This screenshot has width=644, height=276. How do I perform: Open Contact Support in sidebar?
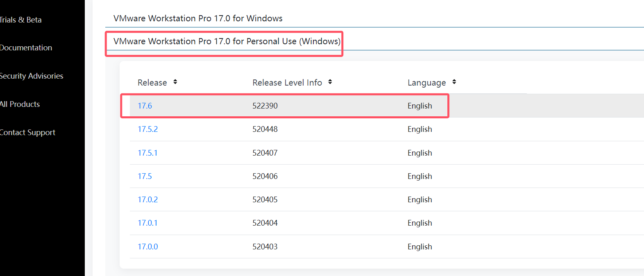[27, 132]
